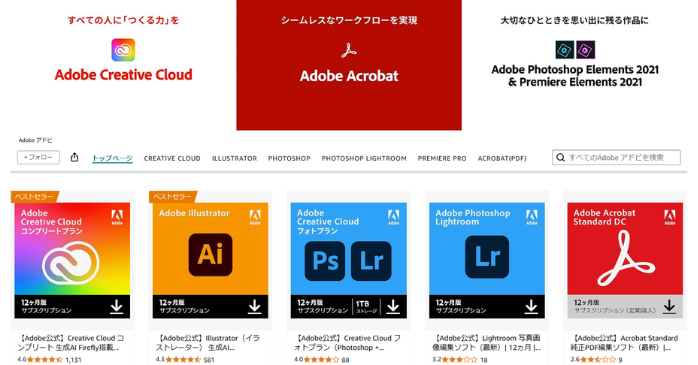
Task: Open the 18 reviews count for Lightroom
Action: [x=484, y=360]
